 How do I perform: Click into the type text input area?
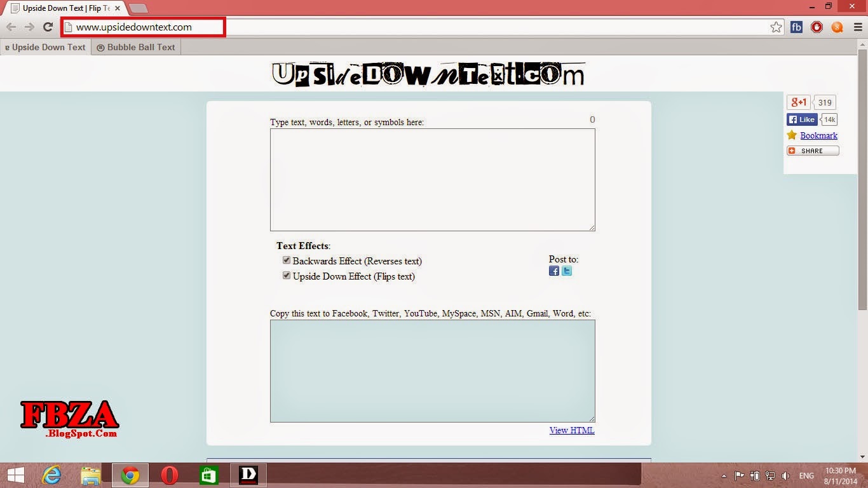pos(433,180)
